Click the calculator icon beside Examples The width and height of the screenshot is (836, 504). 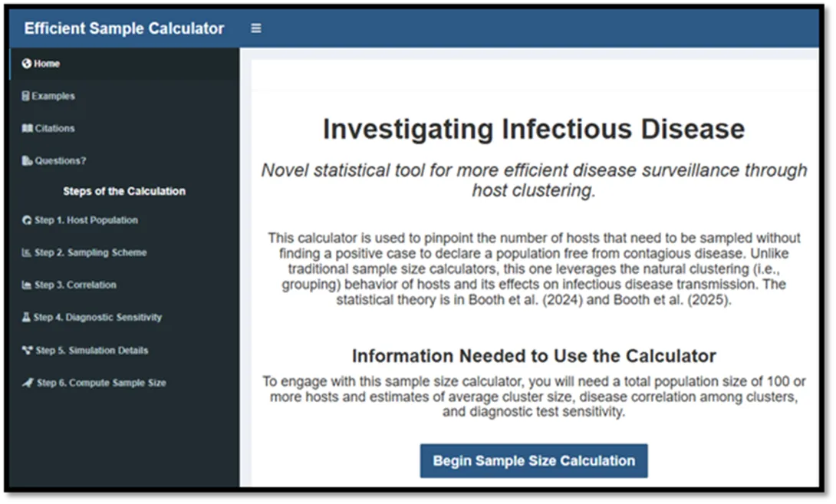[25, 96]
